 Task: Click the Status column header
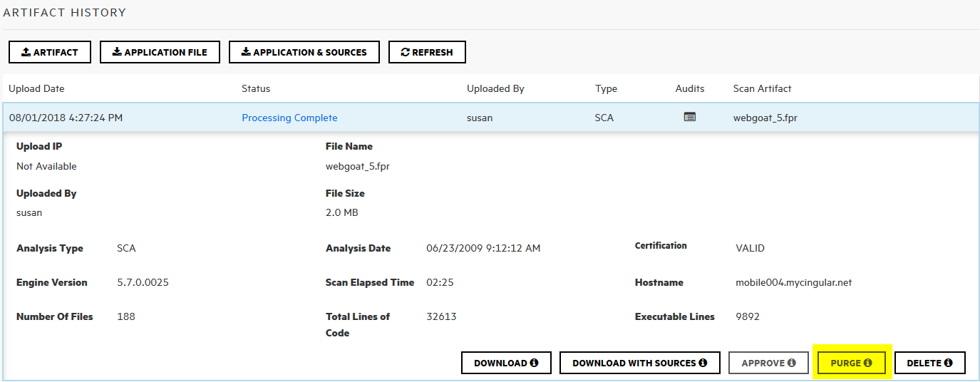tap(256, 88)
